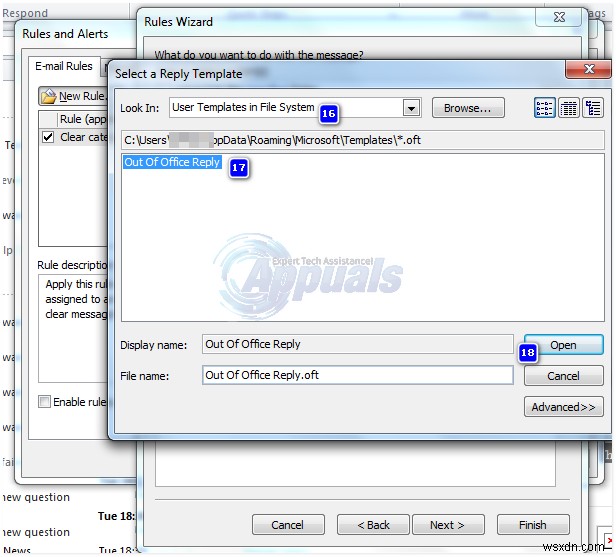Click the Browse... button

tap(468, 108)
